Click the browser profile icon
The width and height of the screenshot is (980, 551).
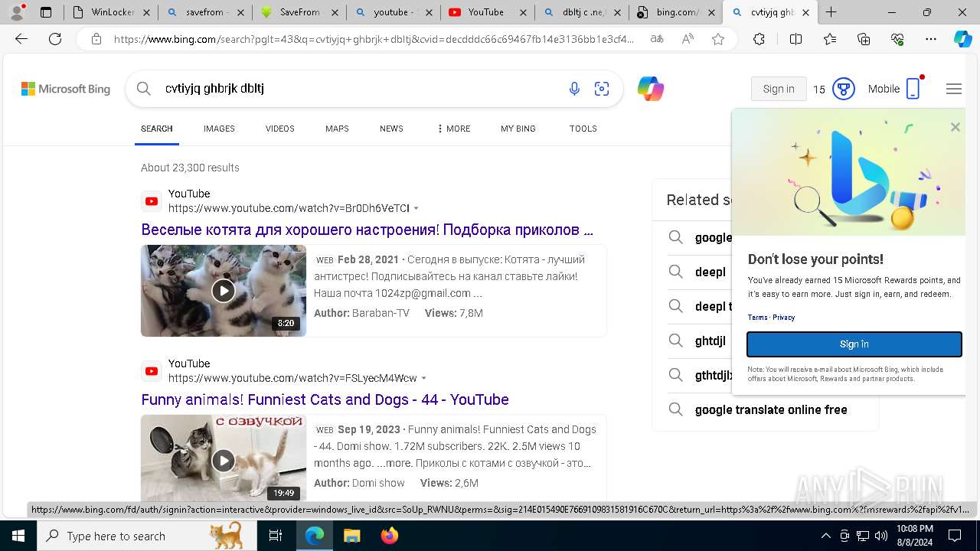17,12
